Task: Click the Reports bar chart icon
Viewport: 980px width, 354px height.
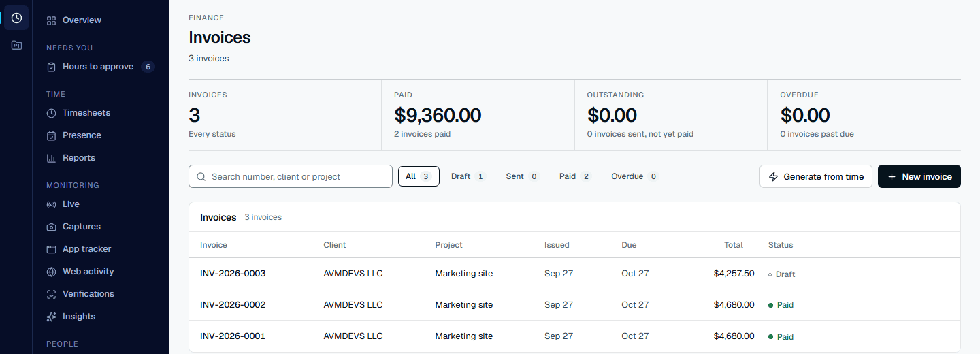Action: click(x=51, y=158)
